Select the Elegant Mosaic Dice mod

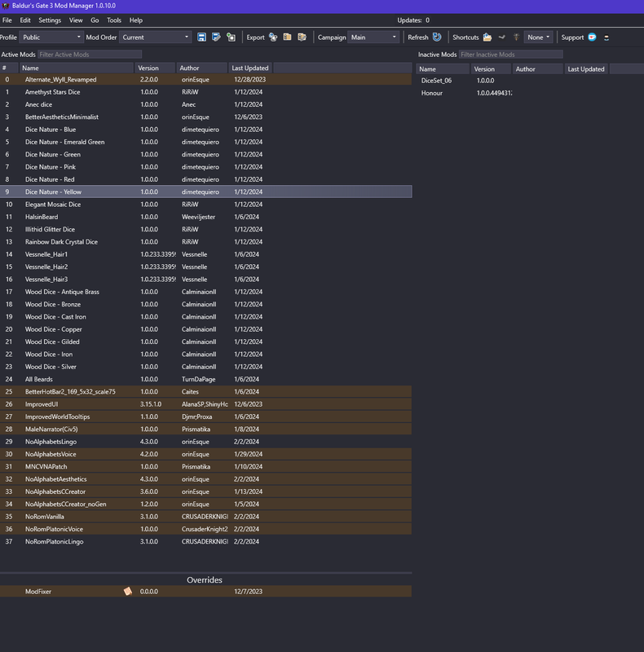click(206, 205)
